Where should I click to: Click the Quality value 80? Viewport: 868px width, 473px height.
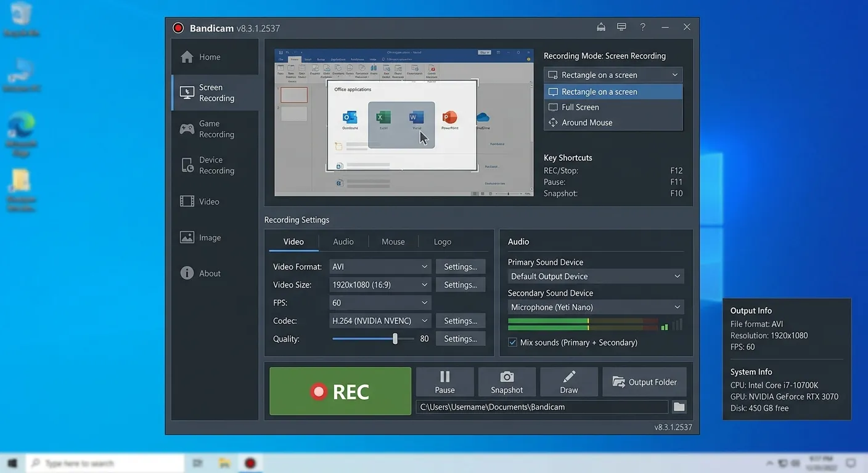tap(424, 339)
